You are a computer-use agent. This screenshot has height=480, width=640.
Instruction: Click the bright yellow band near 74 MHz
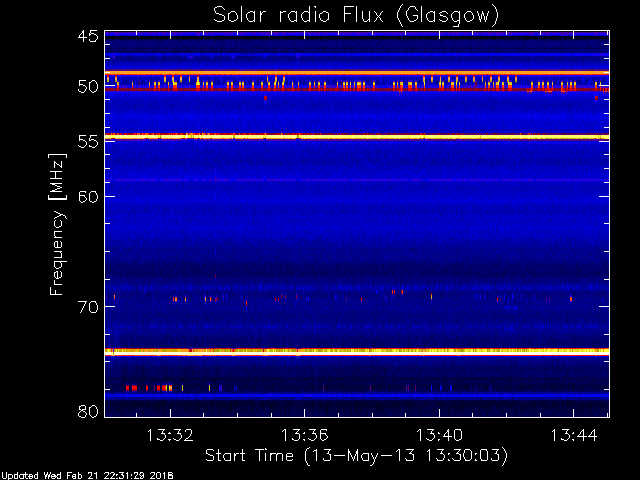[357, 351]
